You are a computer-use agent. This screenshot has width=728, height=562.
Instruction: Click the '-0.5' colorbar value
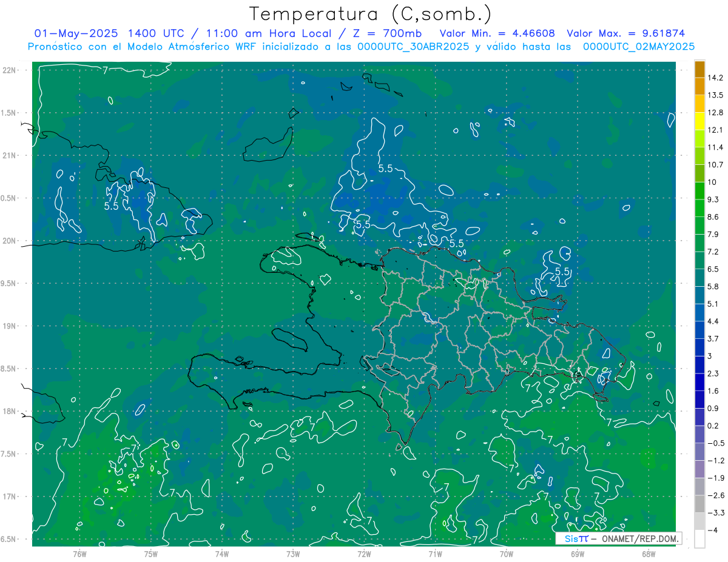coord(716,443)
